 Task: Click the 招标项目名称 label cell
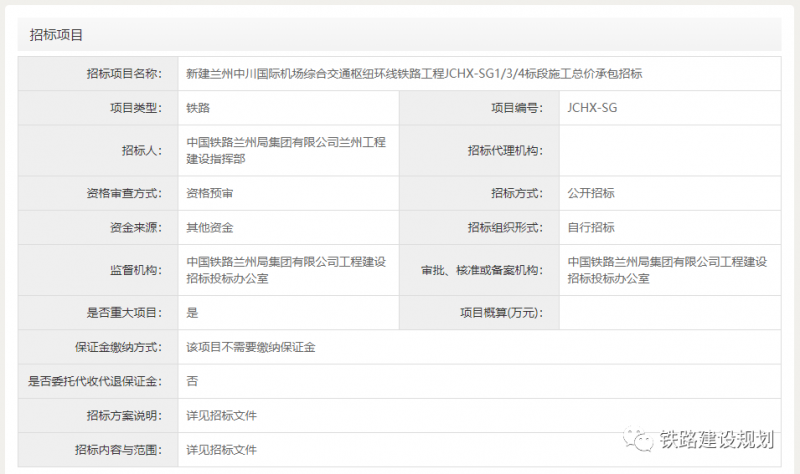tap(123, 74)
